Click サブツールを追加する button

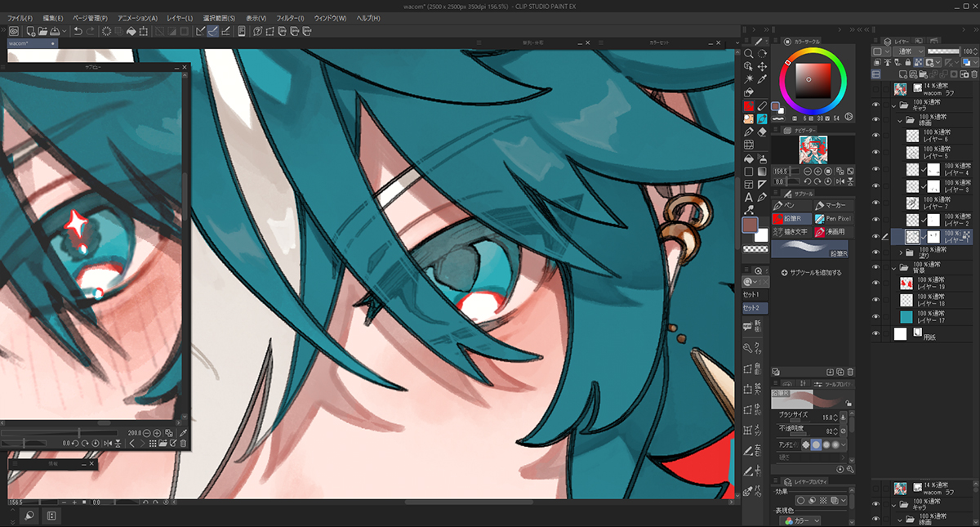tap(811, 272)
